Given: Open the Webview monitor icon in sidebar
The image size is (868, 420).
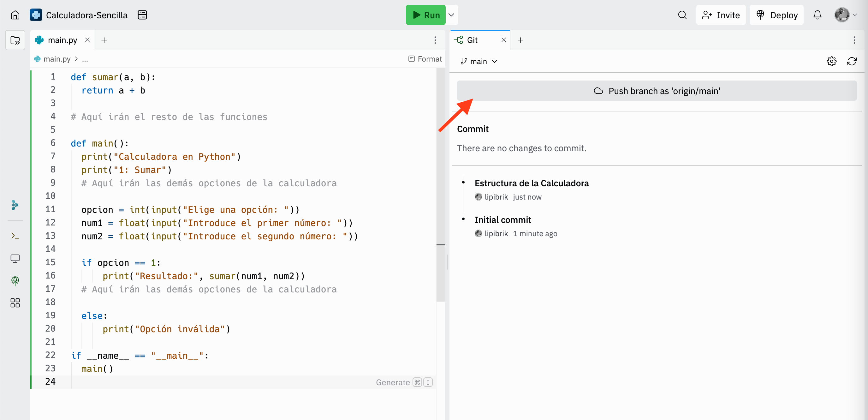Looking at the screenshot, I should (15, 259).
